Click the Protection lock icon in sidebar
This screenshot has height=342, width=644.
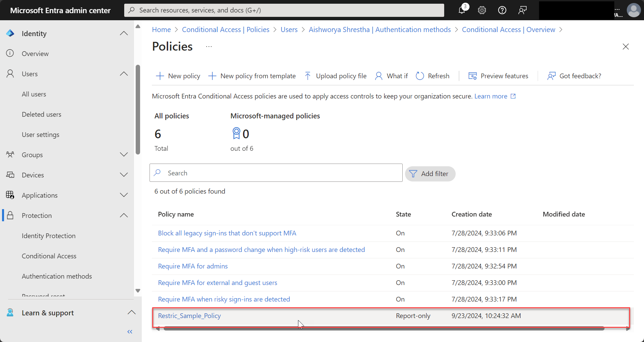tap(10, 215)
